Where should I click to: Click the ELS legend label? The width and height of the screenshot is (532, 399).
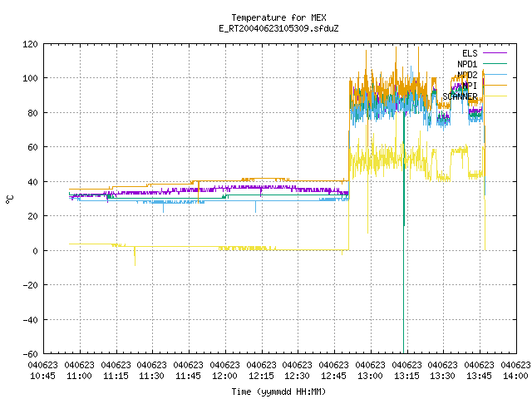pyautogui.click(x=470, y=53)
